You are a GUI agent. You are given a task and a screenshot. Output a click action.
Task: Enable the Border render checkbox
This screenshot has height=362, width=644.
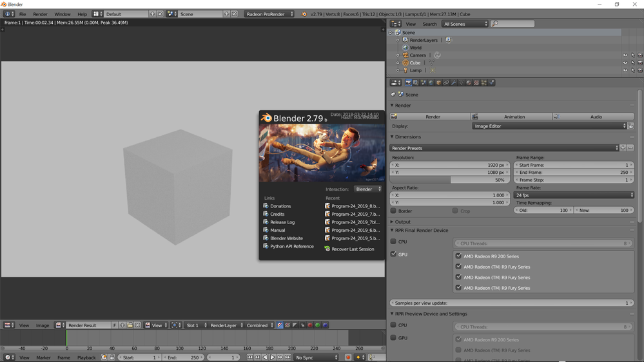pos(393,211)
